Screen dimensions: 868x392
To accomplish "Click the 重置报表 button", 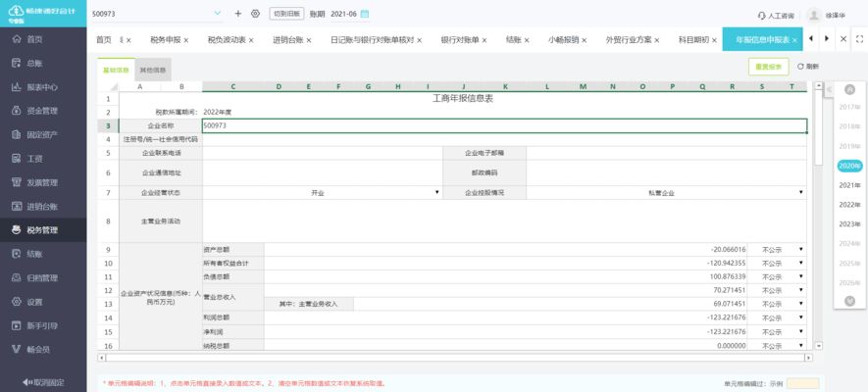I will (768, 67).
